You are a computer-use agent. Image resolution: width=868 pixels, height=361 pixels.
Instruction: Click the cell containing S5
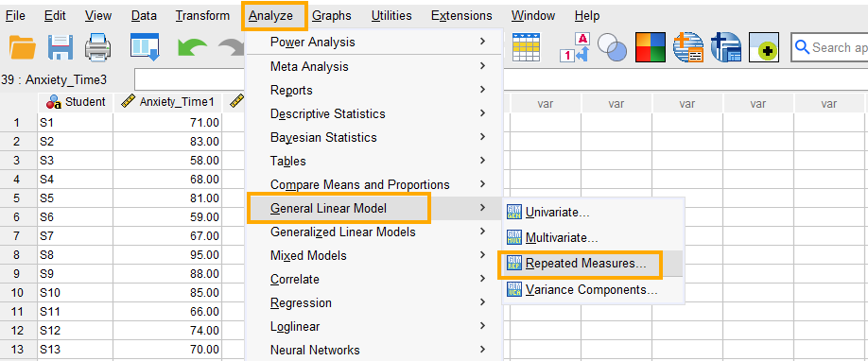pyautogui.click(x=76, y=198)
